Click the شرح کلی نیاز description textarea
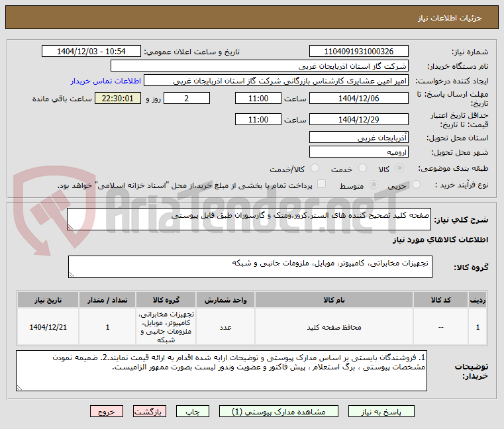The height and width of the screenshot is (429, 504). pos(249,219)
